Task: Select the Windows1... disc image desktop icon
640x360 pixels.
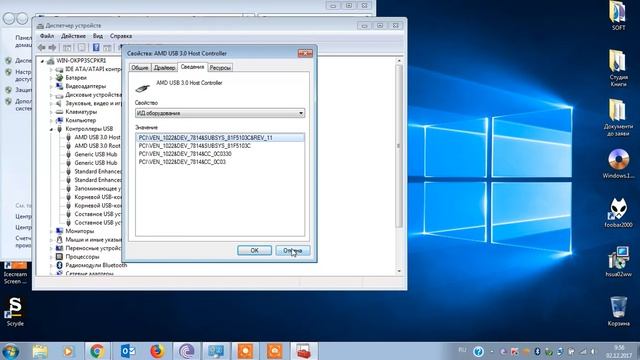Action: (x=618, y=164)
